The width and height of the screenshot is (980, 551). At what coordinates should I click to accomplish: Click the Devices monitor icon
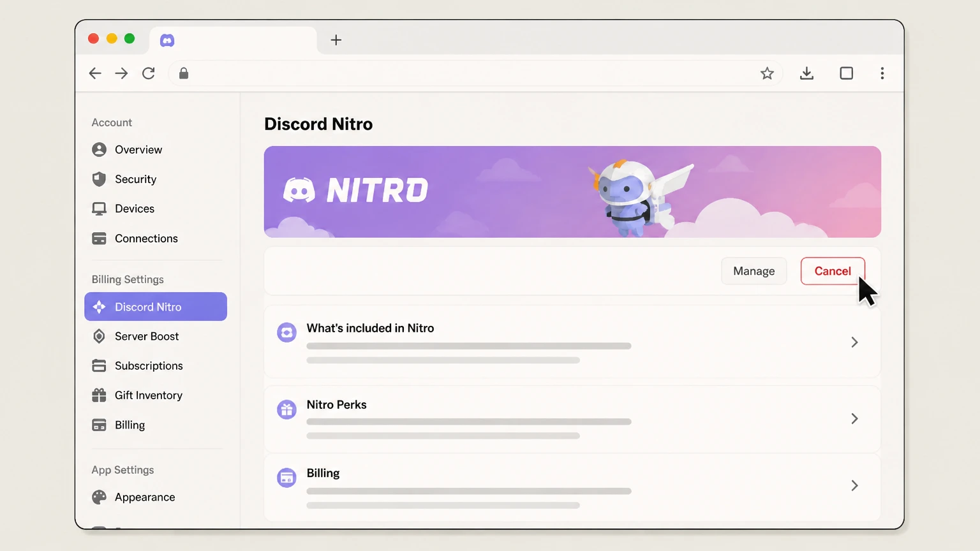(x=99, y=209)
